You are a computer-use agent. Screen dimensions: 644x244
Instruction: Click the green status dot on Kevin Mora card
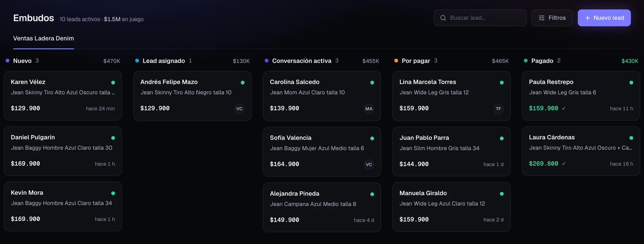click(x=113, y=193)
